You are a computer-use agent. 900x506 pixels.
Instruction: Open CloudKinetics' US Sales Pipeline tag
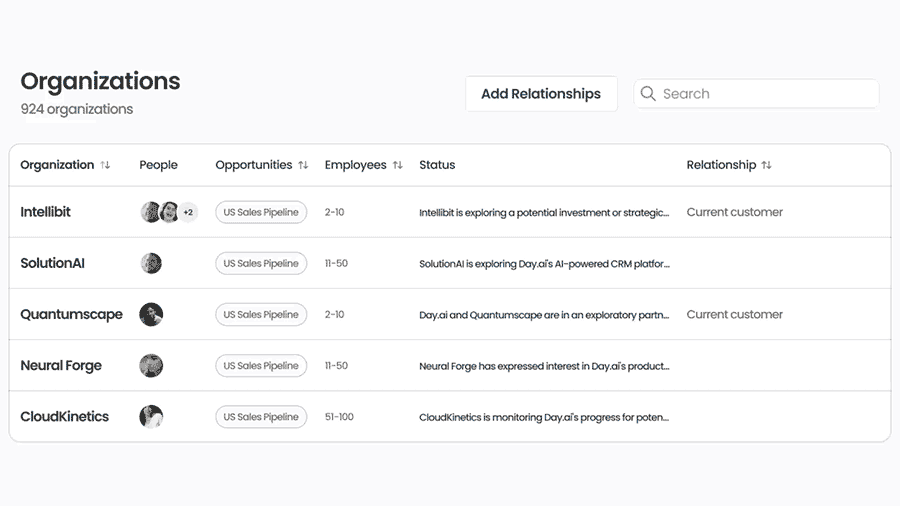point(261,417)
